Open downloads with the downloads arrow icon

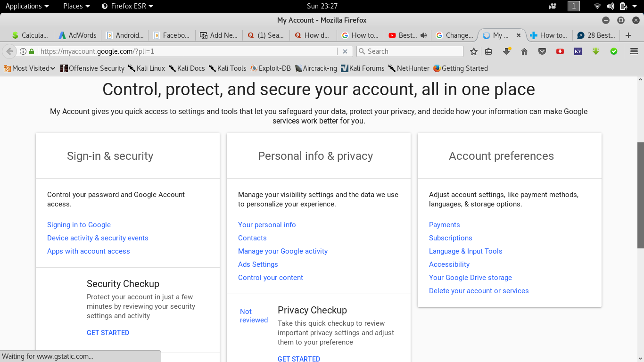pos(505,51)
